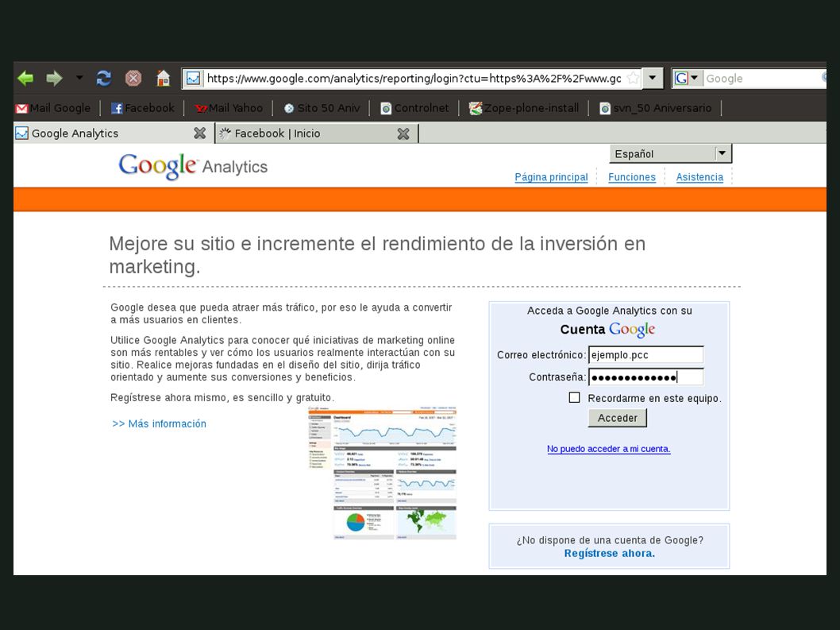Stop loading with the red stop icon
The height and width of the screenshot is (630, 840).
pos(133,79)
